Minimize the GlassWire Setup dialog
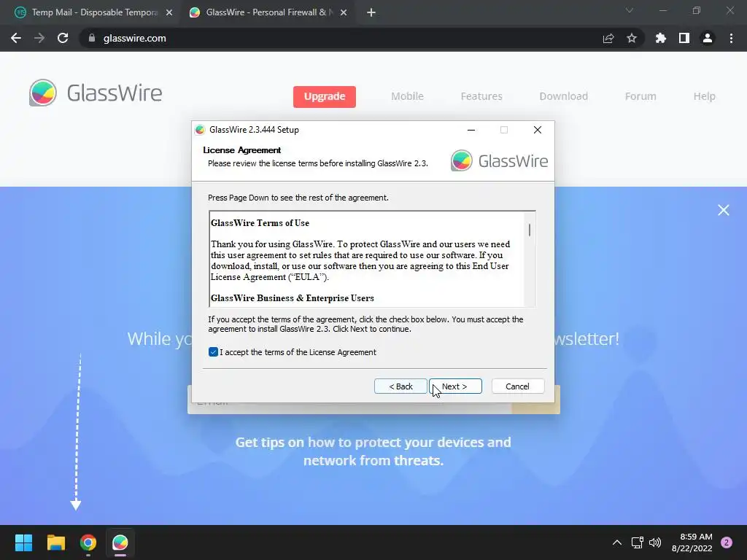747x560 pixels. 471,130
